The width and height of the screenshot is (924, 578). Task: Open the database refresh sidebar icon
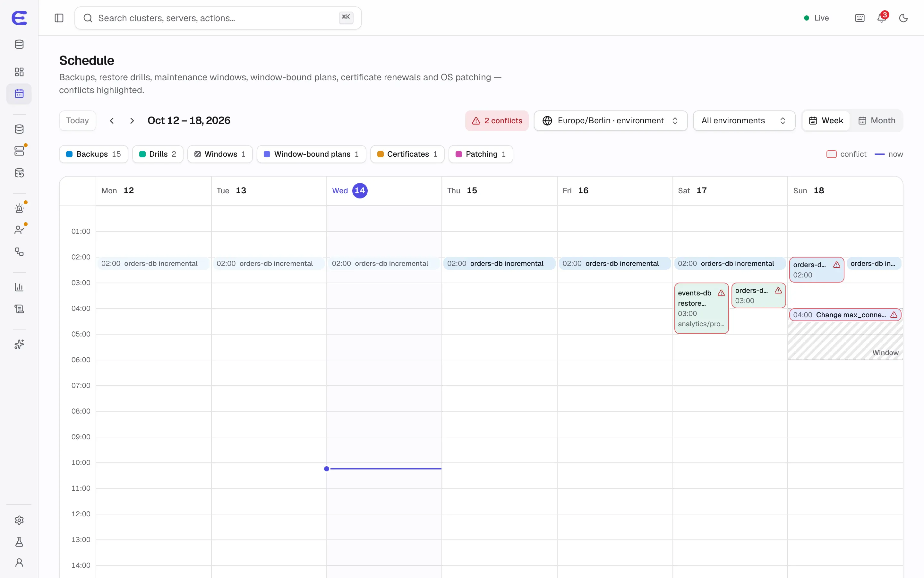point(19,173)
